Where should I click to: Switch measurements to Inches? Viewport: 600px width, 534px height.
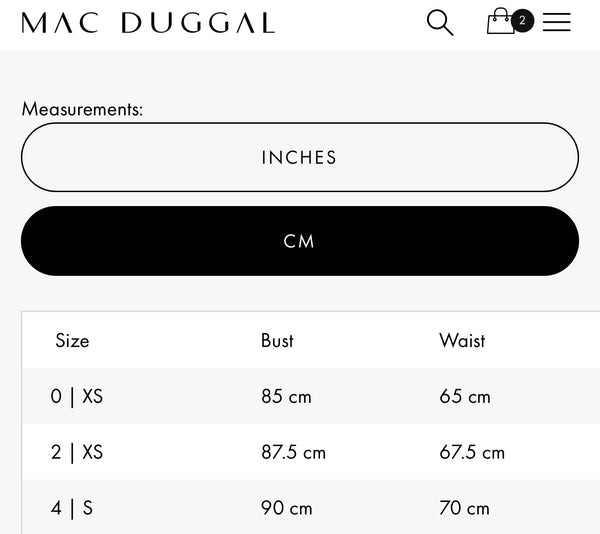click(300, 157)
